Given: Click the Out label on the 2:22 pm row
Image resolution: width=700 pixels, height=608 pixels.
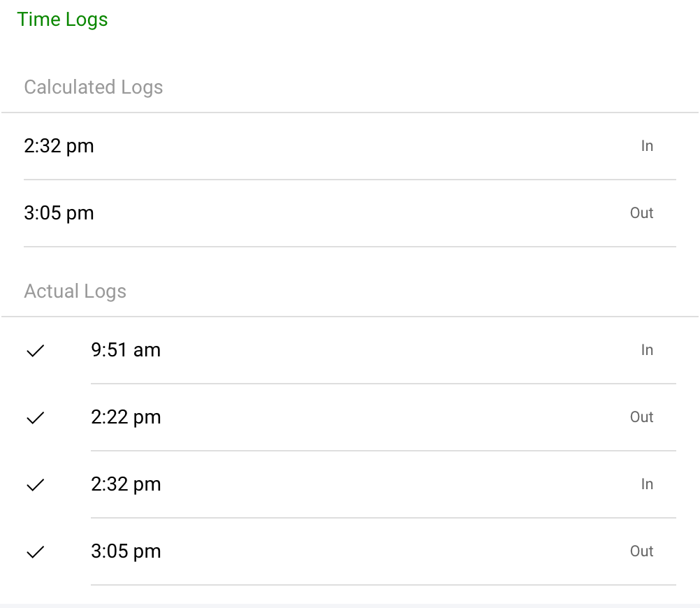Looking at the screenshot, I should 641,417.
